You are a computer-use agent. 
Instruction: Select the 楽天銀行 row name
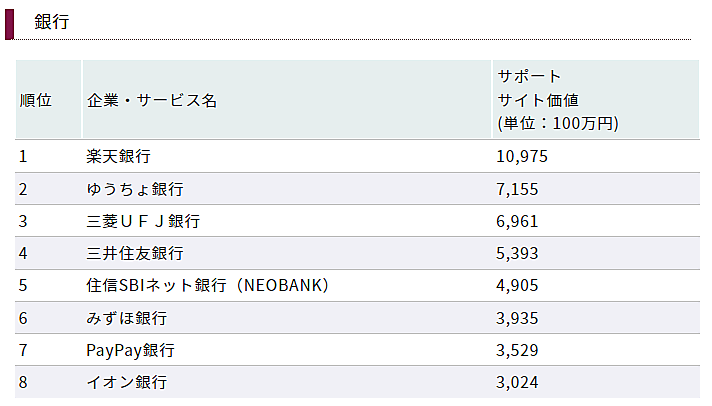(119, 156)
